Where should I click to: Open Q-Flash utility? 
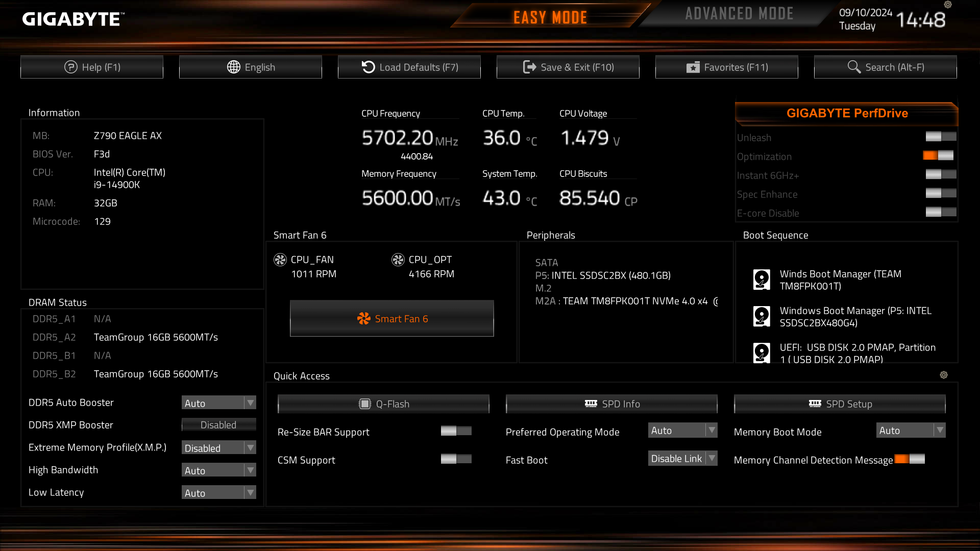pos(383,404)
